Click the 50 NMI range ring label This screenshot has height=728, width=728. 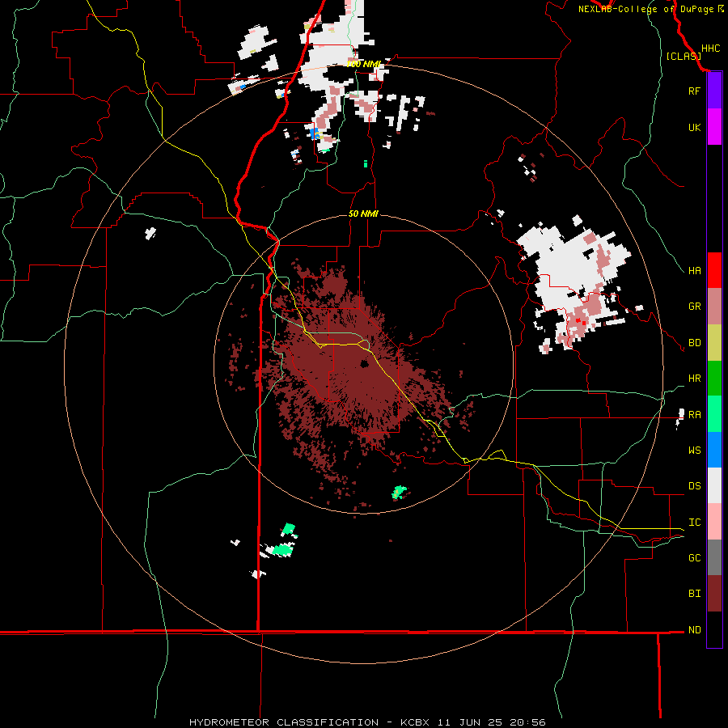coord(363,214)
